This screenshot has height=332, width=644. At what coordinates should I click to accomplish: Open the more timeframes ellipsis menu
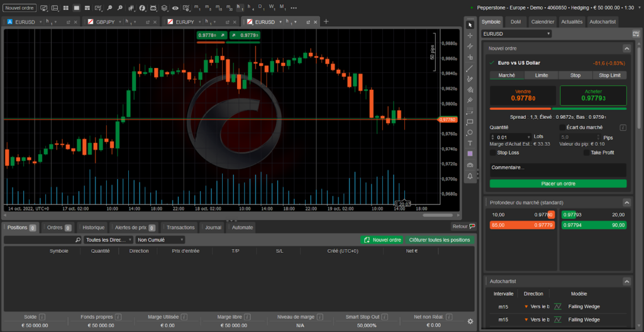pyautogui.click(x=294, y=8)
